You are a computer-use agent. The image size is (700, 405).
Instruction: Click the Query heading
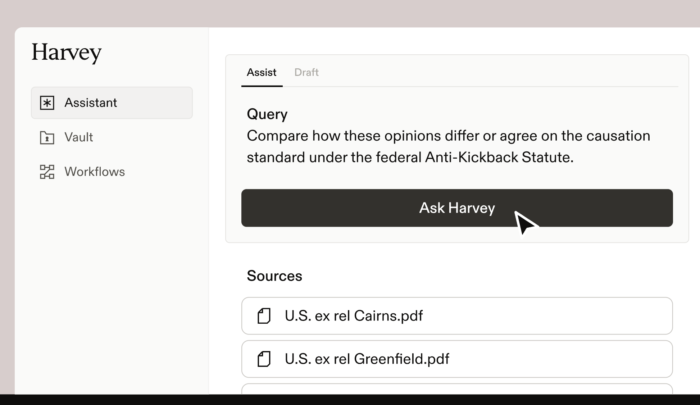point(267,114)
